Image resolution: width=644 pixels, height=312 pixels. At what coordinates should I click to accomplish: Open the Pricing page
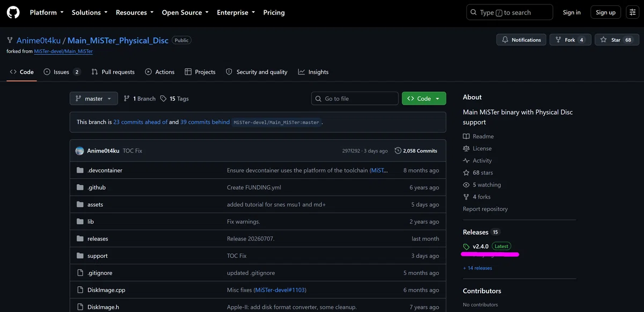pyautogui.click(x=274, y=12)
